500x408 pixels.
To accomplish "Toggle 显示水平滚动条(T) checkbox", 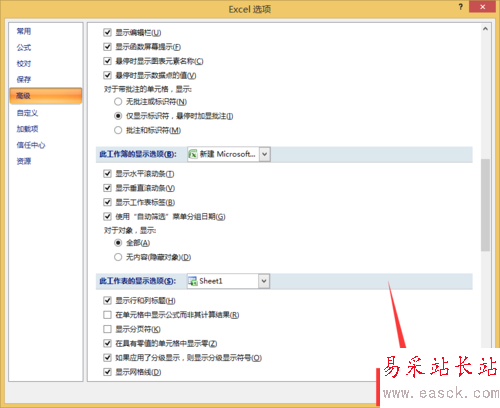I will click(x=107, y=174).
